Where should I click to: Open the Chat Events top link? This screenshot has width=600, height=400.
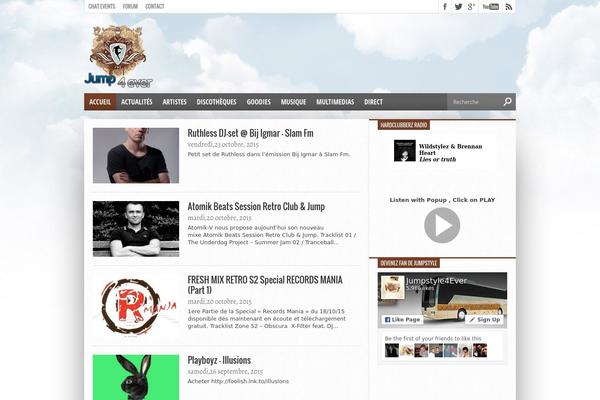pos(101,6)
